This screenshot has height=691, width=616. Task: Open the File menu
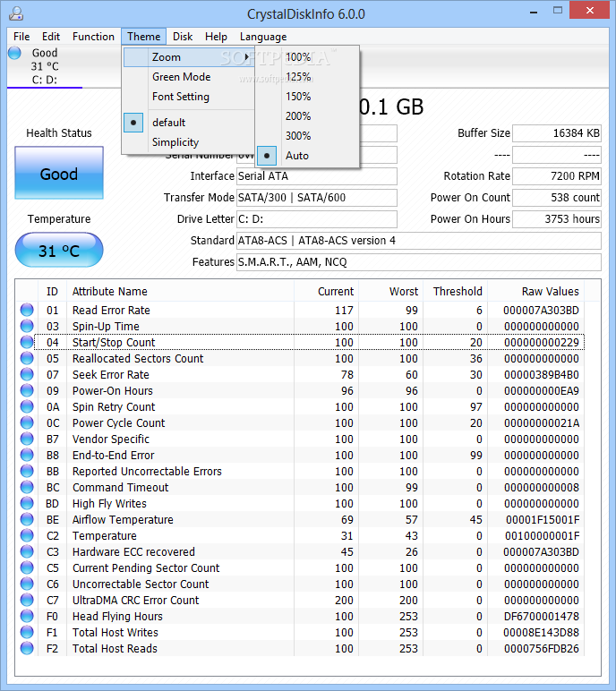pos(21,37)
